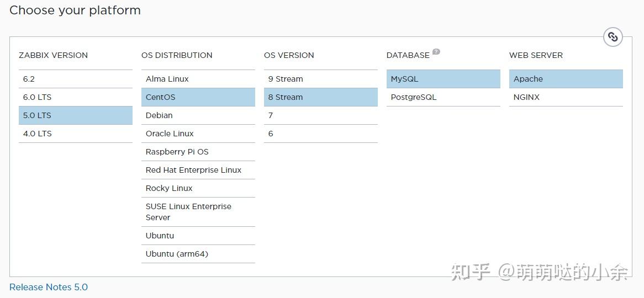Select OS version 9 Stream
The height and width of the screenshot is (298, 644).
coord(321,79)
